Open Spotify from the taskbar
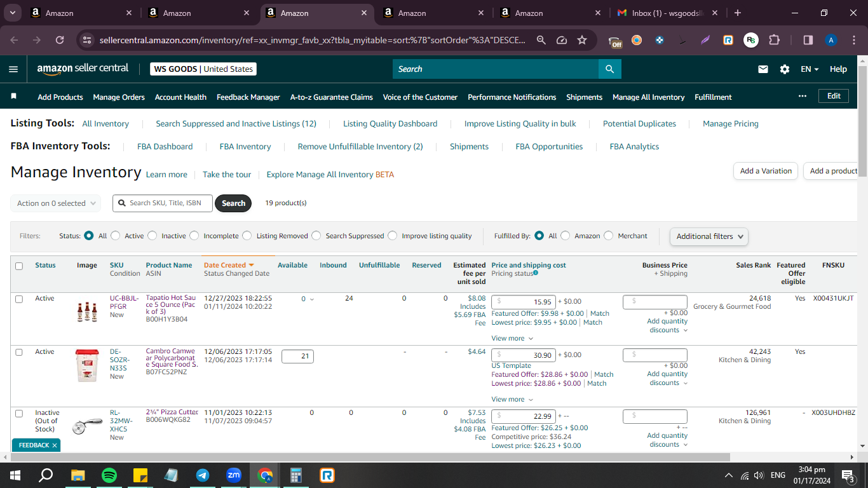Screen dimensions: 868x488 [109, 475]
